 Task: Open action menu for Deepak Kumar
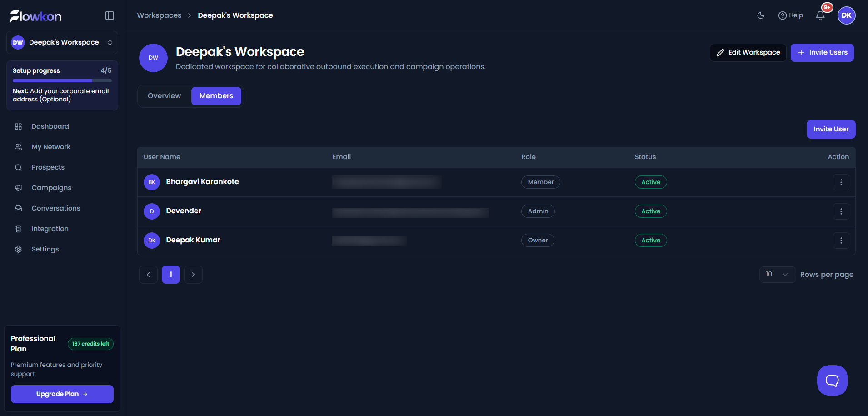pyautogui.click(x=841, y=241)
